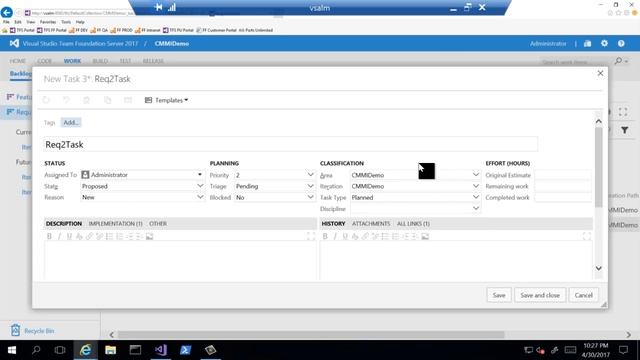
Task: Expand the State dropdown showing Proposed
Action: [200, 186]
